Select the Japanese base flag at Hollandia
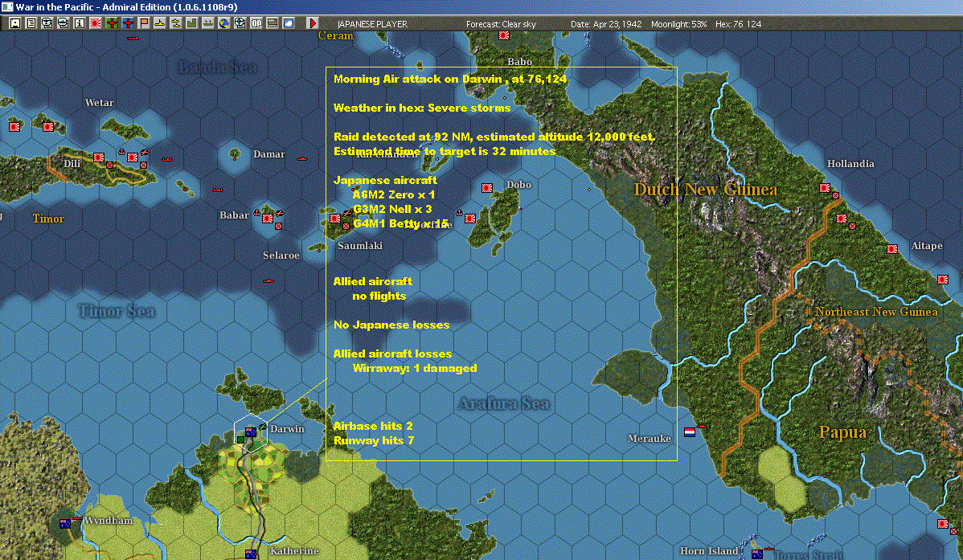 point(825,188)
